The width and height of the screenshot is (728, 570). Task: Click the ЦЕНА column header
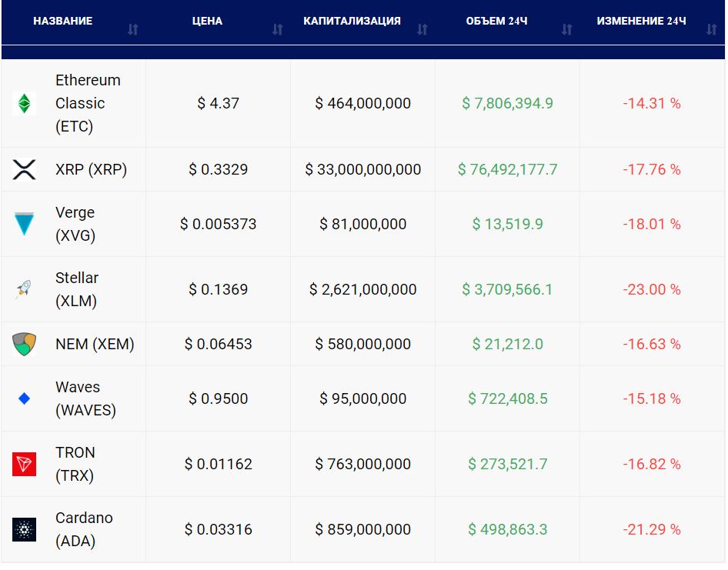click(x=207, y=21)
